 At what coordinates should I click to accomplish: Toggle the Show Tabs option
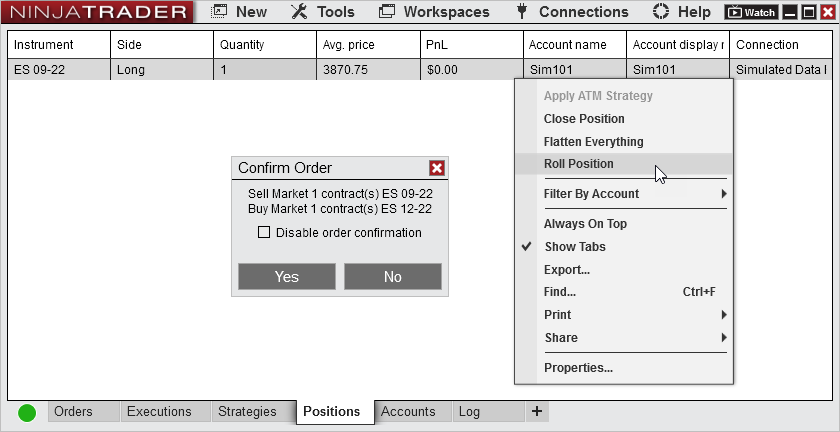pyautogui.click(x=574, y=247)
